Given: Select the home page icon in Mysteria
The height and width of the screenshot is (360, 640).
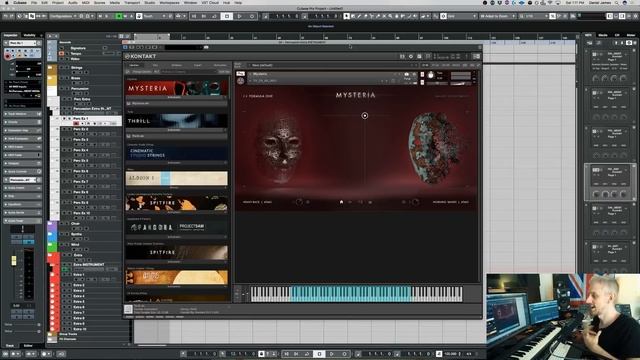Looking at the screenshot, I should 341,202.
